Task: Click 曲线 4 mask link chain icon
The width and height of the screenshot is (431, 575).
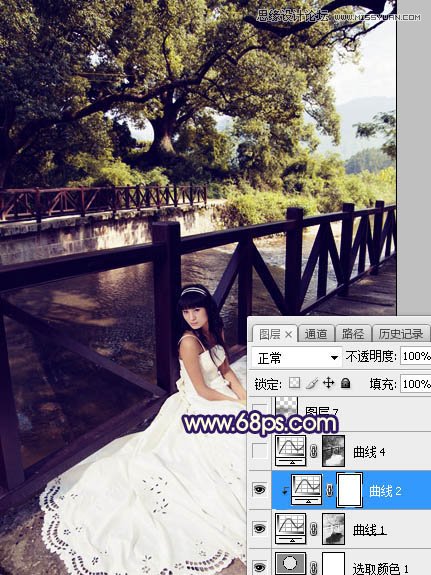Action: pos(314,451)
